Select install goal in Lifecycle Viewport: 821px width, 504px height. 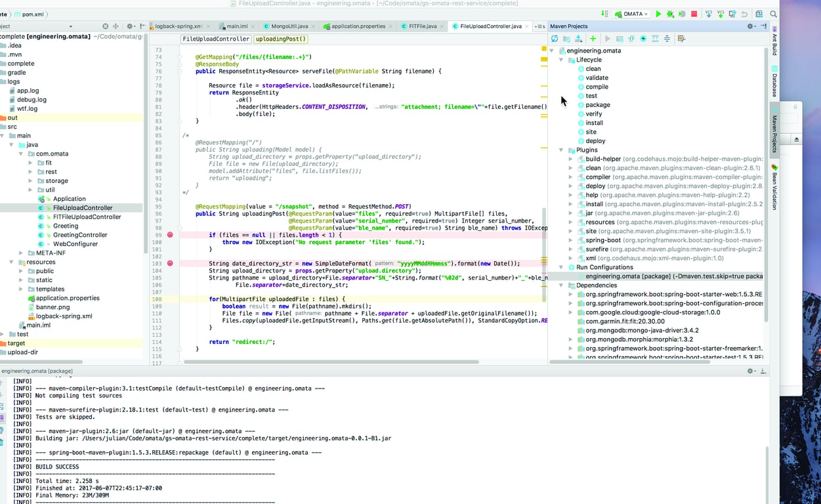[594, 123]
